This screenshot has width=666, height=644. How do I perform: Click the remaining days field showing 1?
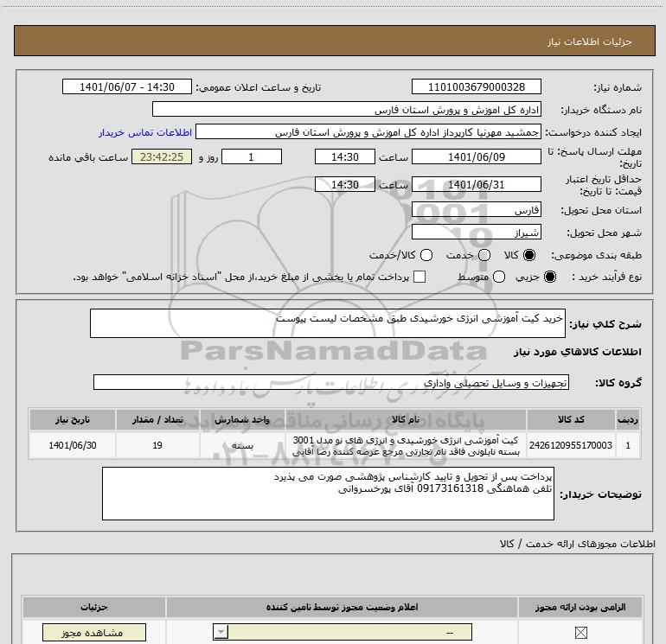[252, 157]
